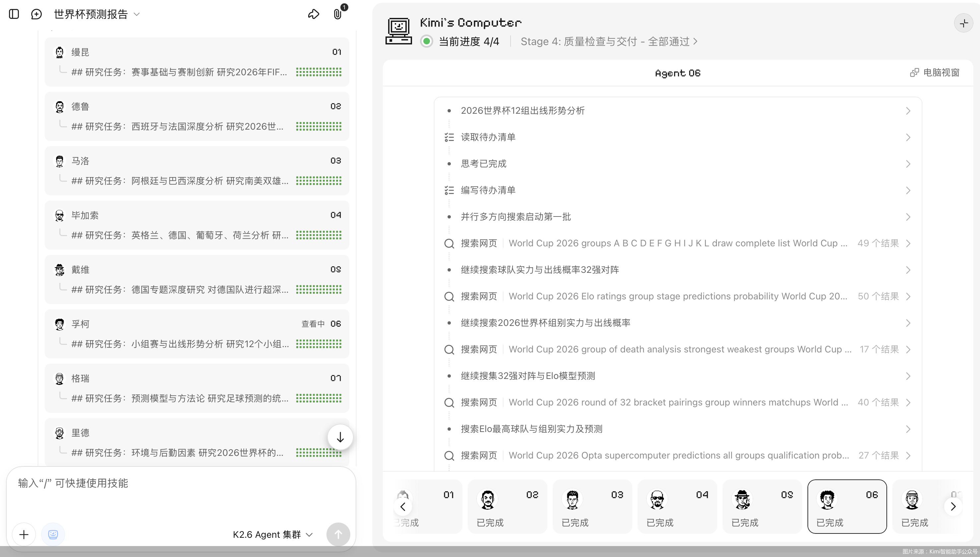Expand 编写待办清单 row

click(x=678, y=191)
